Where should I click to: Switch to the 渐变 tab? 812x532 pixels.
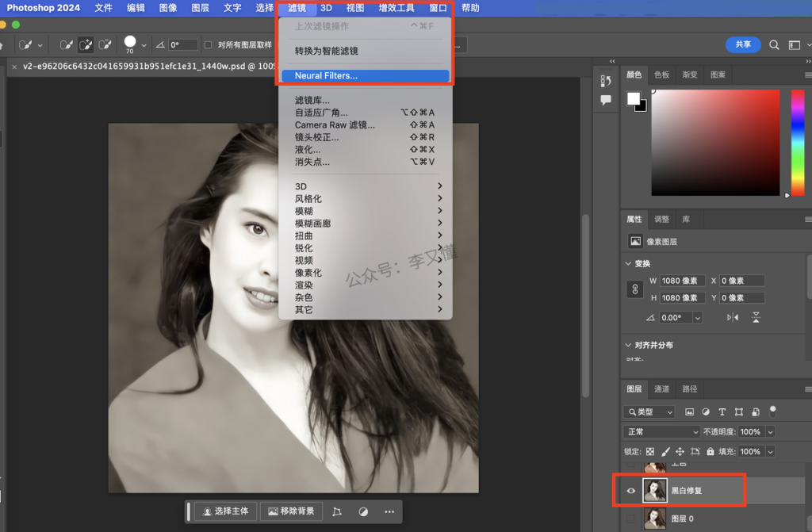(x=689, y=75)
